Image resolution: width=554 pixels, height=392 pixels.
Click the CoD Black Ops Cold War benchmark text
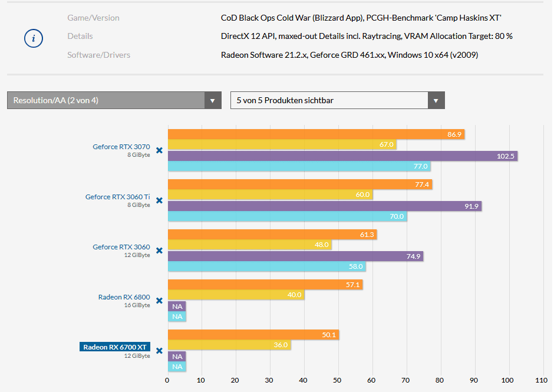[361, 18]
